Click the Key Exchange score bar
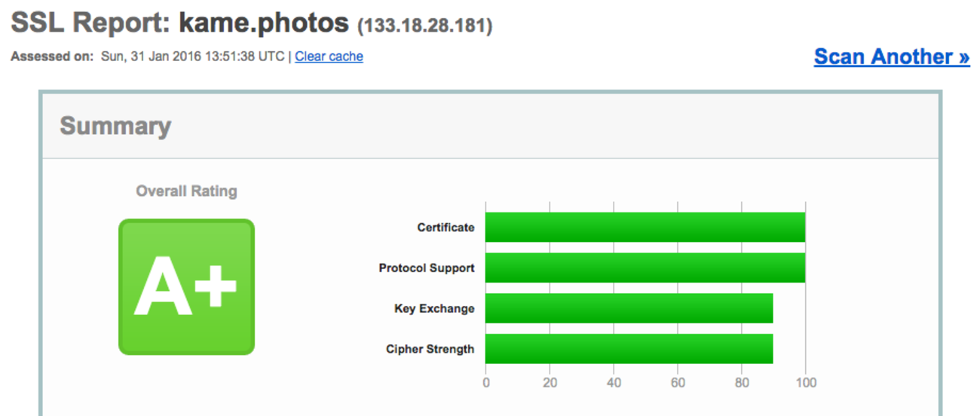 629,308
